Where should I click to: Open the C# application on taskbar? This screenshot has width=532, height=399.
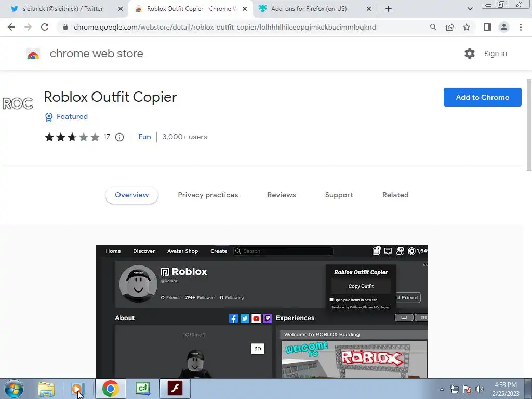[143, 389]
